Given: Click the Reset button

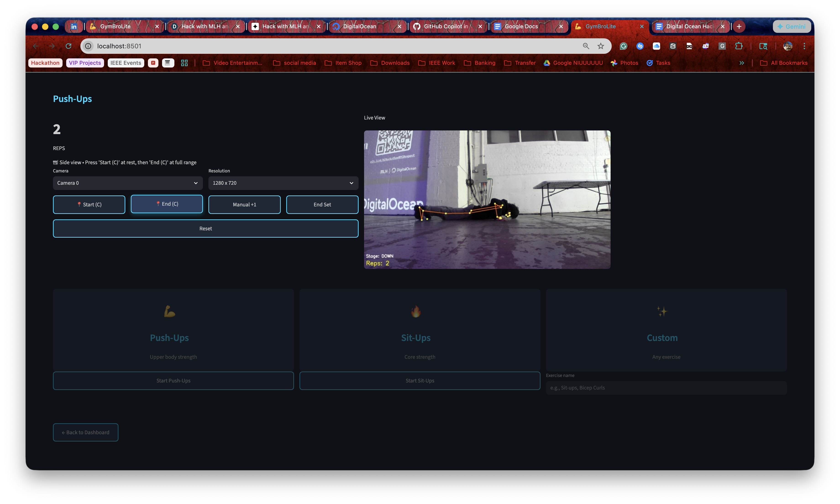Looking at the screenshot, I should click(205, 229).
